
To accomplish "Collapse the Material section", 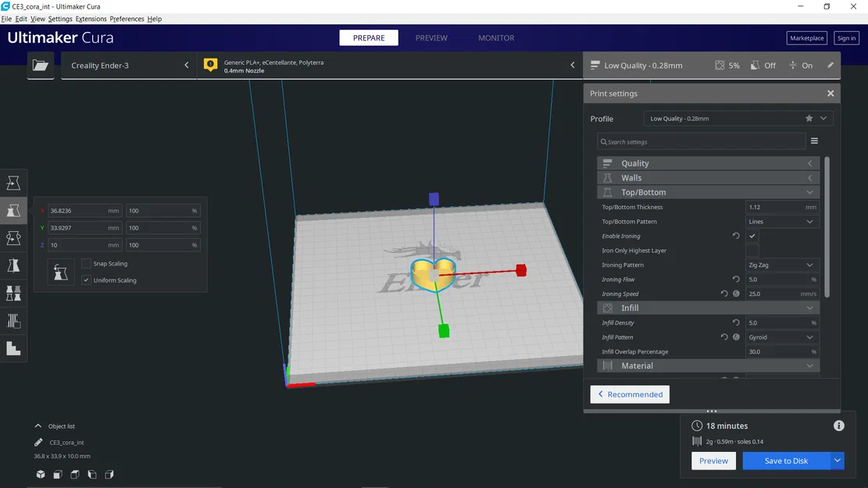I will (708, 365).
